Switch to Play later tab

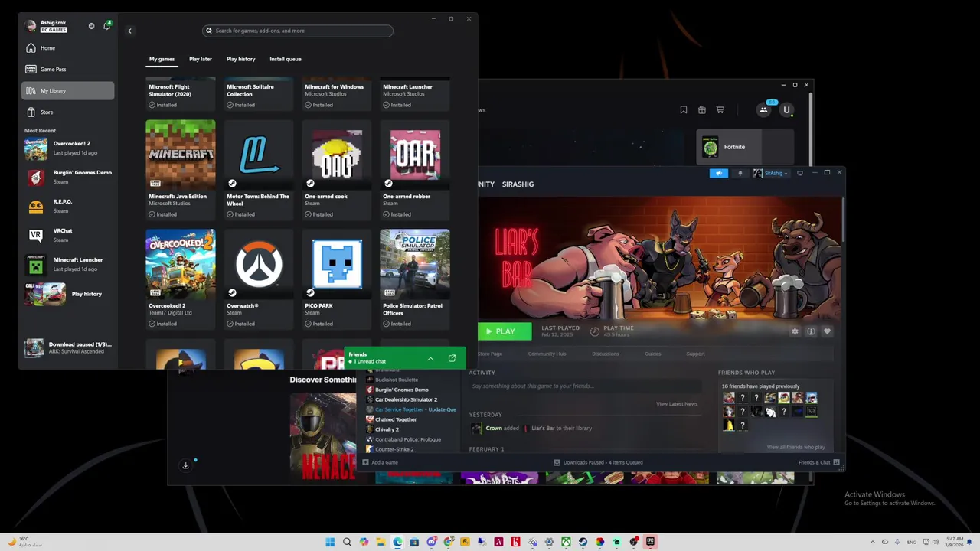tap(201, 59)
